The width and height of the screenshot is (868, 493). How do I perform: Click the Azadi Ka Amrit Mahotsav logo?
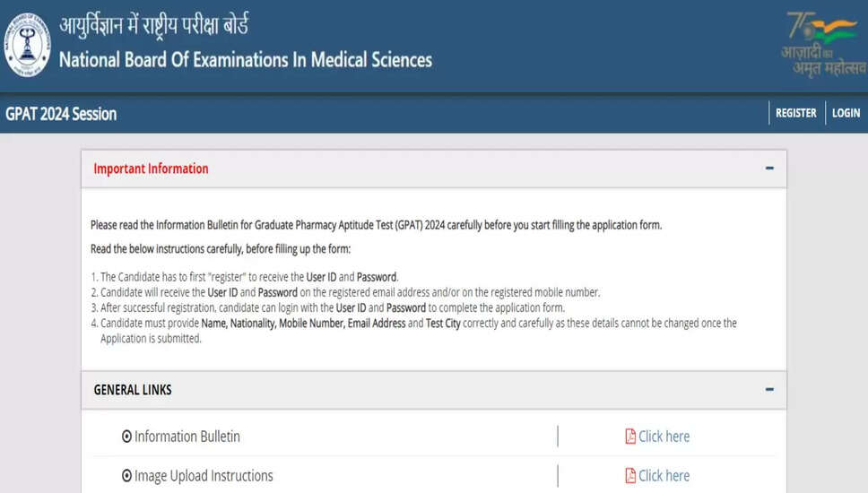pos(822,43)
